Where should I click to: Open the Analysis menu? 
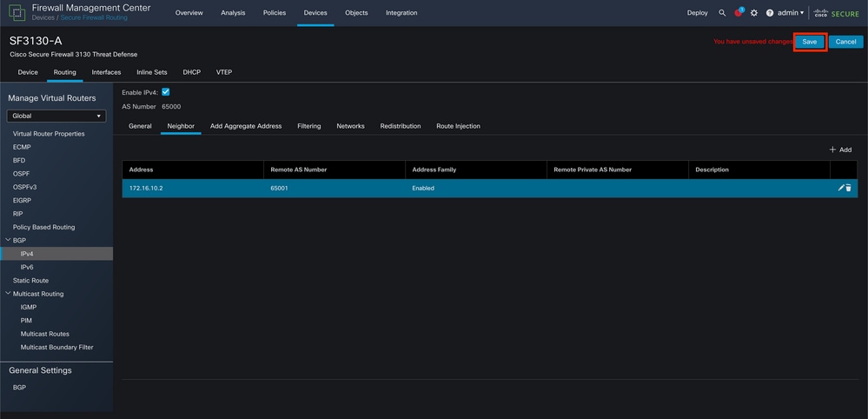click(233, 13)
